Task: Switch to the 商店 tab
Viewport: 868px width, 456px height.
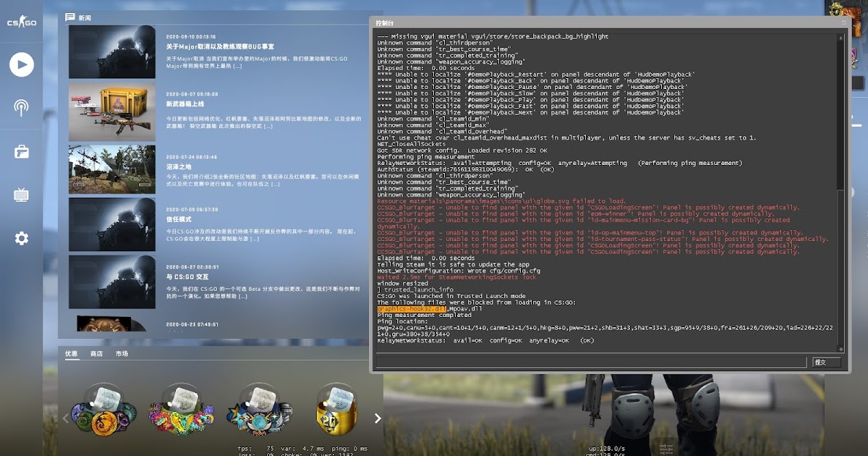Action: coord(96,354)
